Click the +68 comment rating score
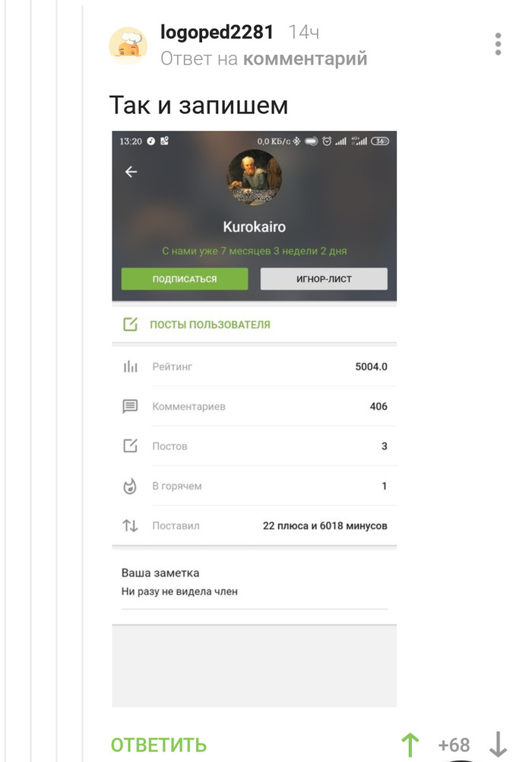The image size is (532, 762). click(x=454, y=745)
